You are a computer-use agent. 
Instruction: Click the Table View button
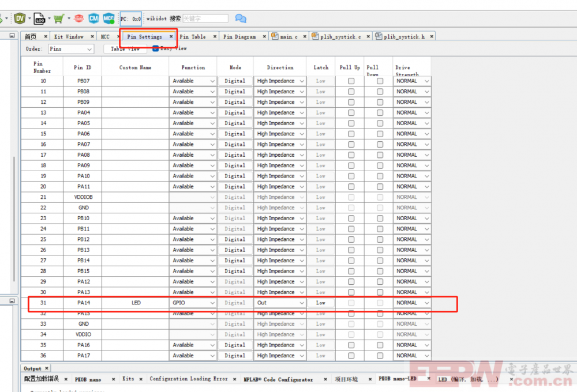click(x=125, y=48)
